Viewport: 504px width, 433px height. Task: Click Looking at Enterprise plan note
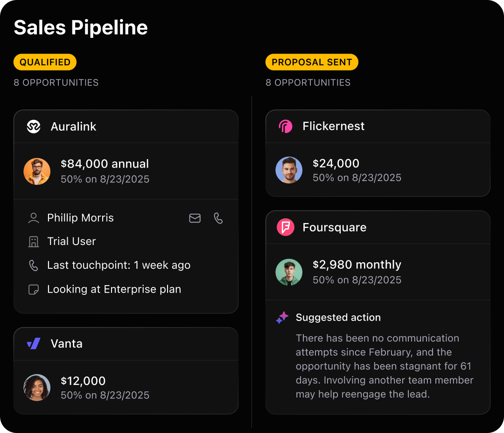coord(114,289)
